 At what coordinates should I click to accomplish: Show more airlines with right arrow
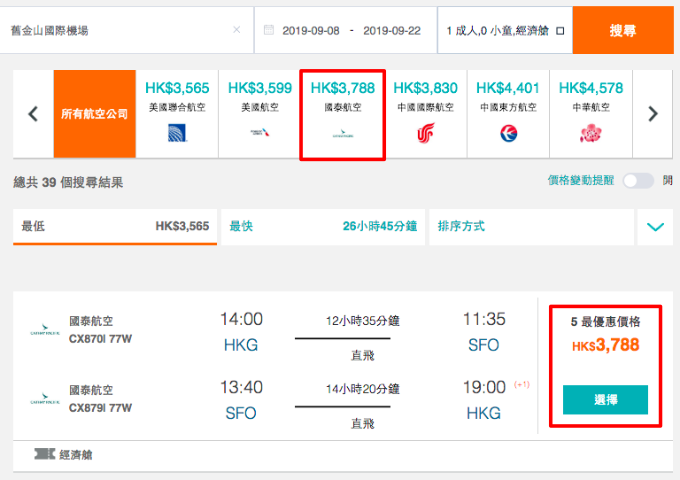pos(653,114)
